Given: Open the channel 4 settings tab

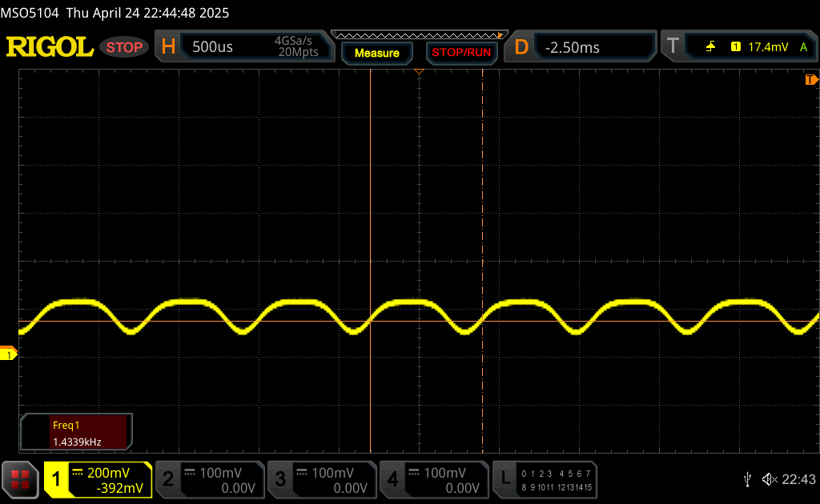Looking at the screenshot, I should coord(433,479).
